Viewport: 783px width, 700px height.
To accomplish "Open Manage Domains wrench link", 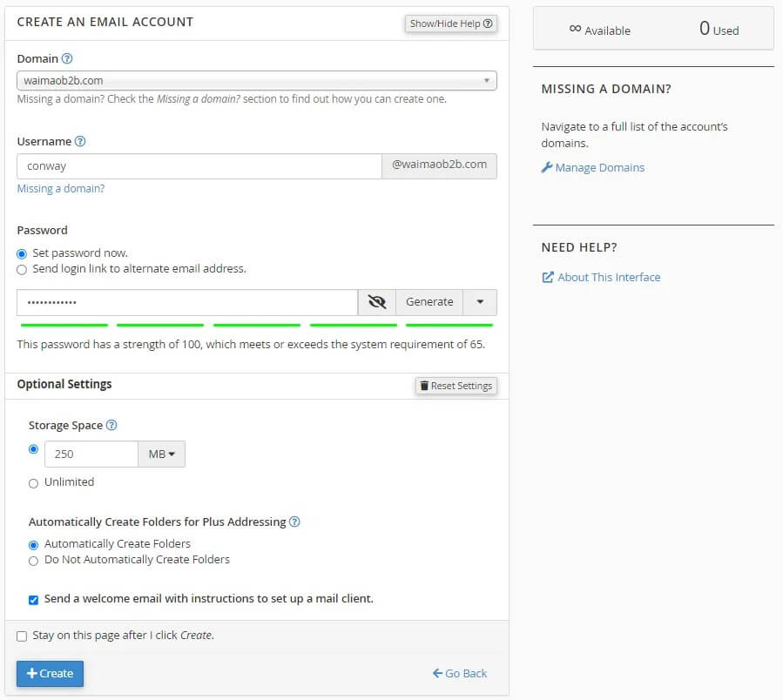I will 593,168.
